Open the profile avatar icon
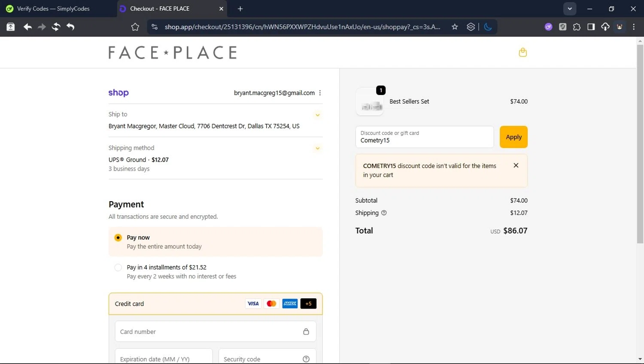The width and height of the screenshot is (644, 364). [620, 27]
